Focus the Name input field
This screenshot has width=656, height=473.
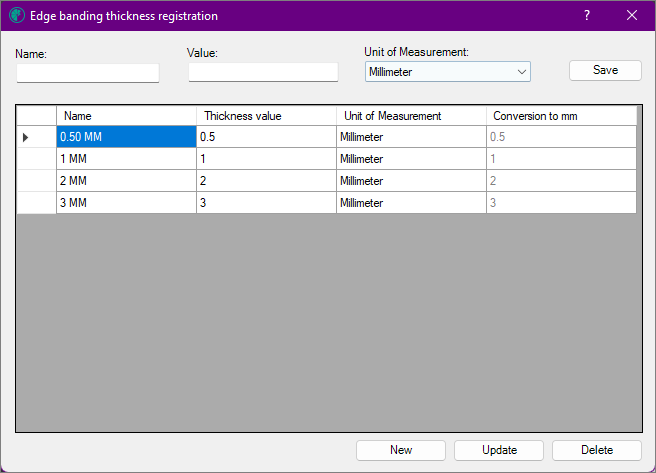point(88,73)
